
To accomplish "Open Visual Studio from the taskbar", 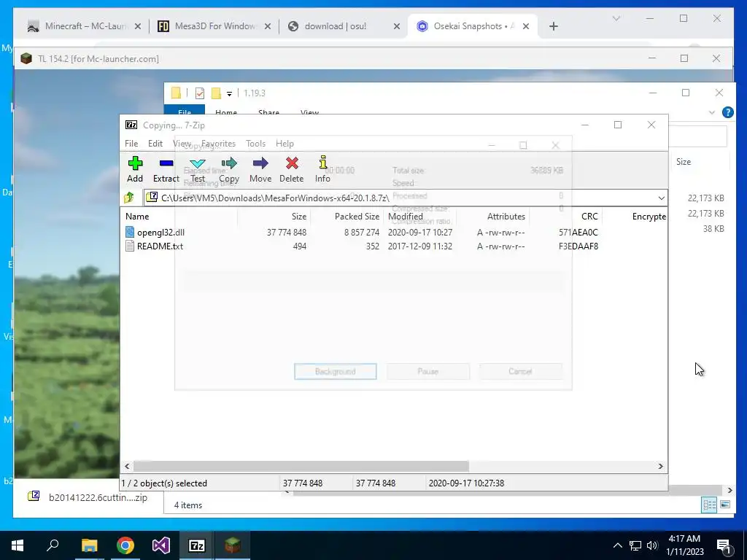I will point(161,545).
